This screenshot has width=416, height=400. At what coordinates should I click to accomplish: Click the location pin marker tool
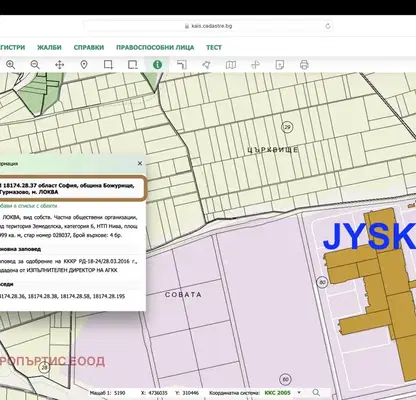[84, 65]
